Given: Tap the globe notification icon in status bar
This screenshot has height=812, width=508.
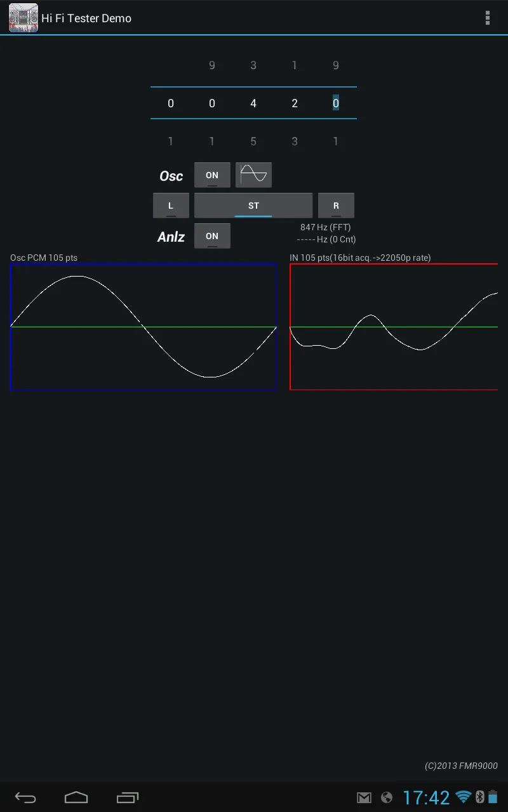Looking at the screenshot, I should click(386, 797).
